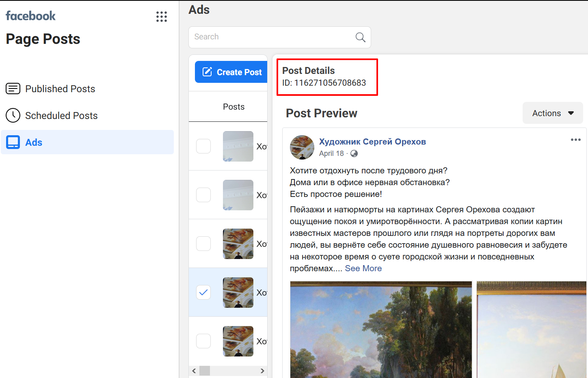Screen dimensions: 588x378
Task: Click the Художник Сергей Орехов page link
Action: (372, 142)
